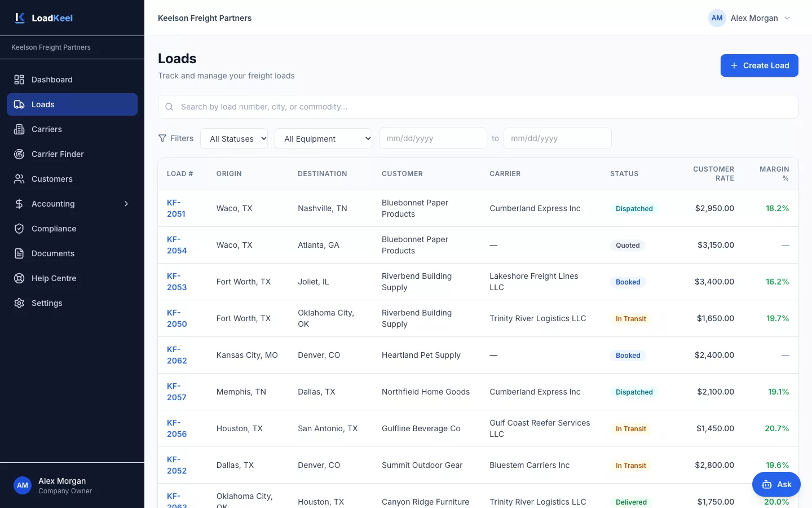812x508 pixels.
Task: Open the Alex Morgan account menu chevron
Action: click(x=787, y=18)
